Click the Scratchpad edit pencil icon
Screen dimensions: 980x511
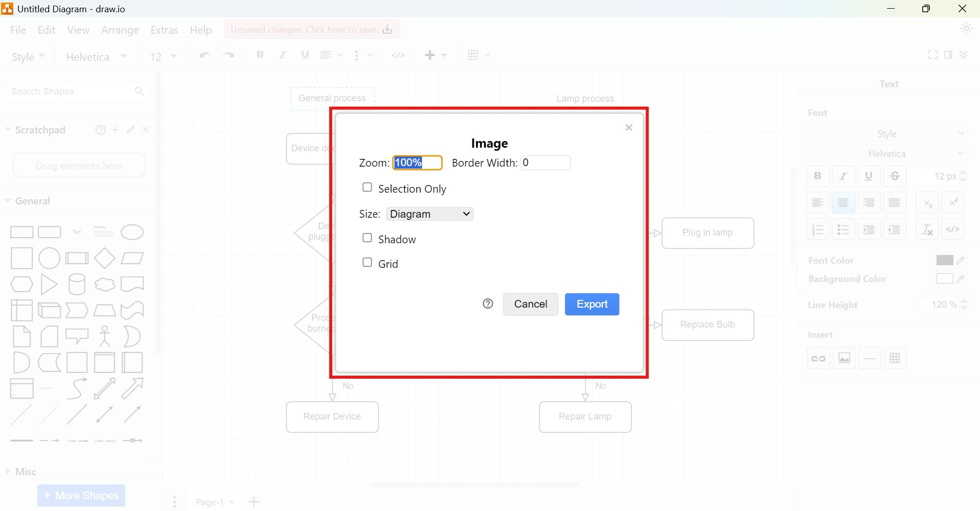[x=130, y=130]
